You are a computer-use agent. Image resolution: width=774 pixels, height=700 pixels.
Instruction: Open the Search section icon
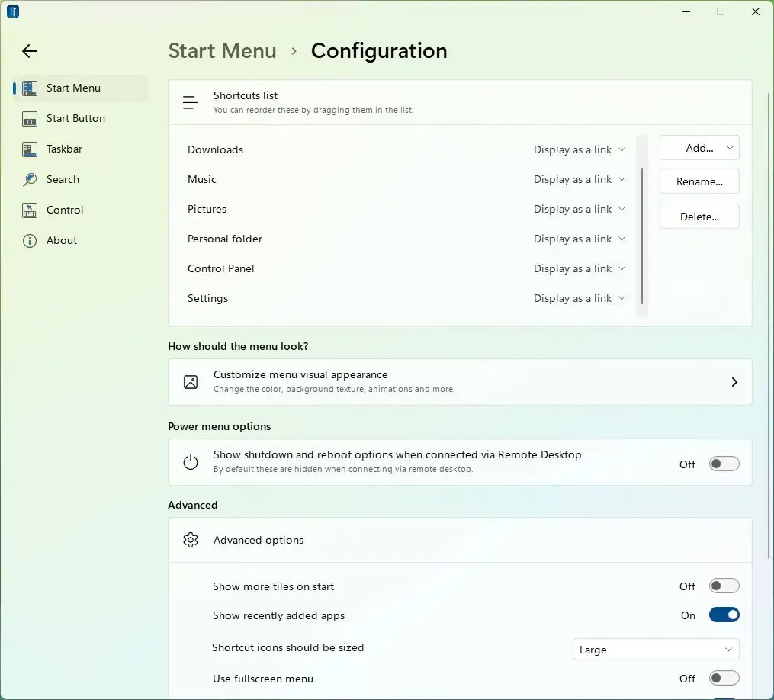(29, 179)
